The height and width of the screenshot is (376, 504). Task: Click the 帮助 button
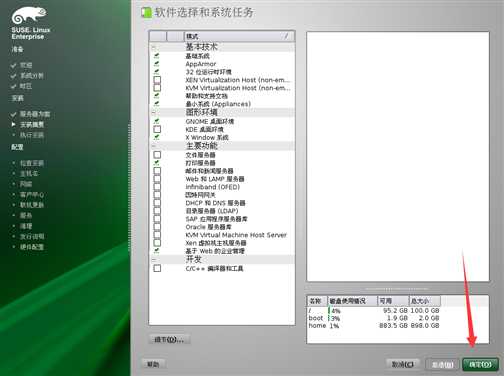pyautogui.click(x=153, y=364)
